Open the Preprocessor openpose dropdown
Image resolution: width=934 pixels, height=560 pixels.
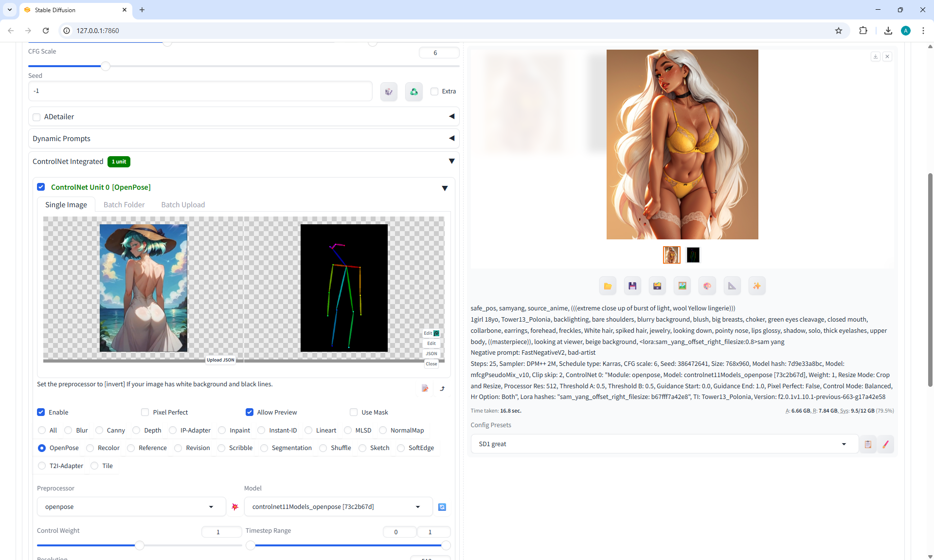click(x=130, y=507)
